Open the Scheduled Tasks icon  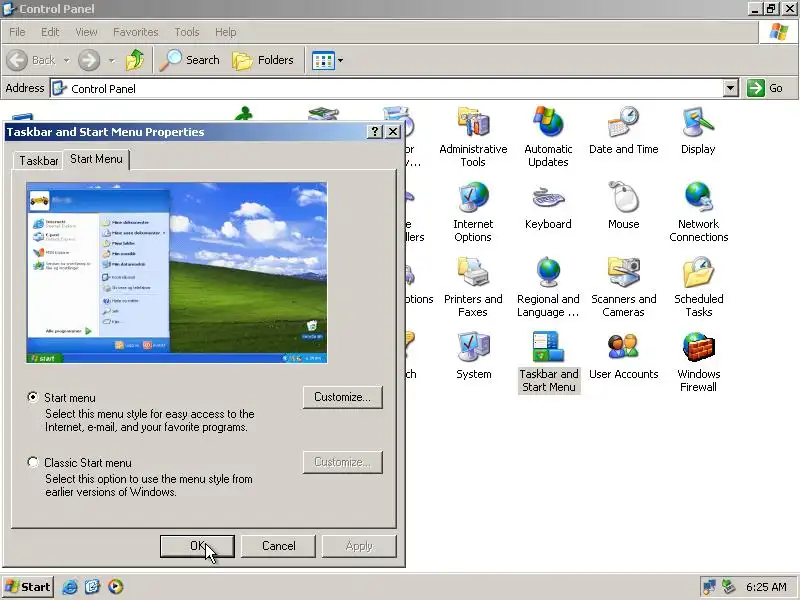point(698,287)
